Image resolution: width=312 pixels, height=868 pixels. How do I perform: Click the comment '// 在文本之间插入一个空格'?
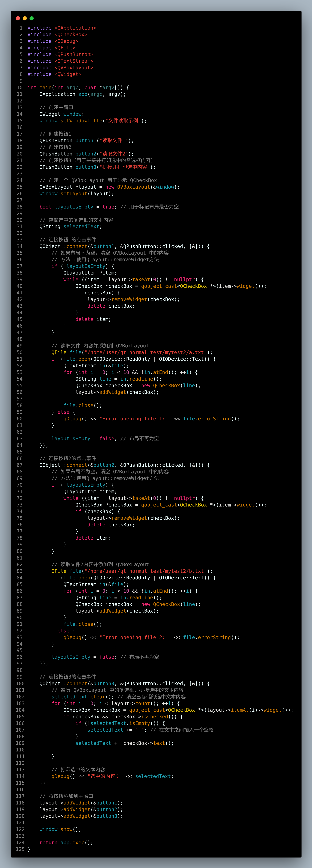(182, 730)
